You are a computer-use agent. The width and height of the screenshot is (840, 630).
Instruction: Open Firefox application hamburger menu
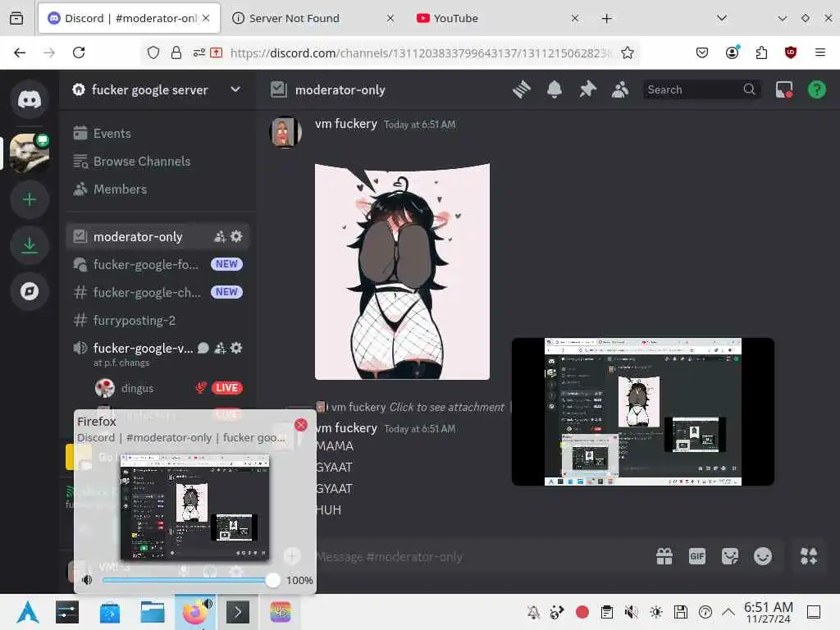click(x=820, y=52)
